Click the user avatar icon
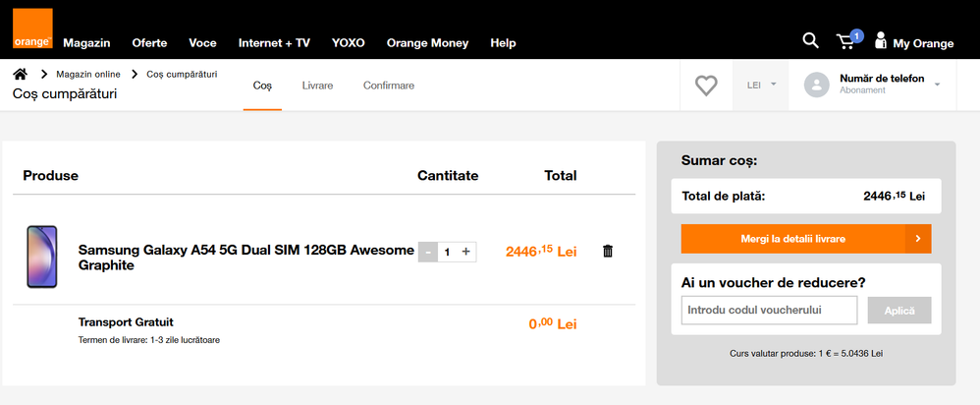 click(816, 85)
